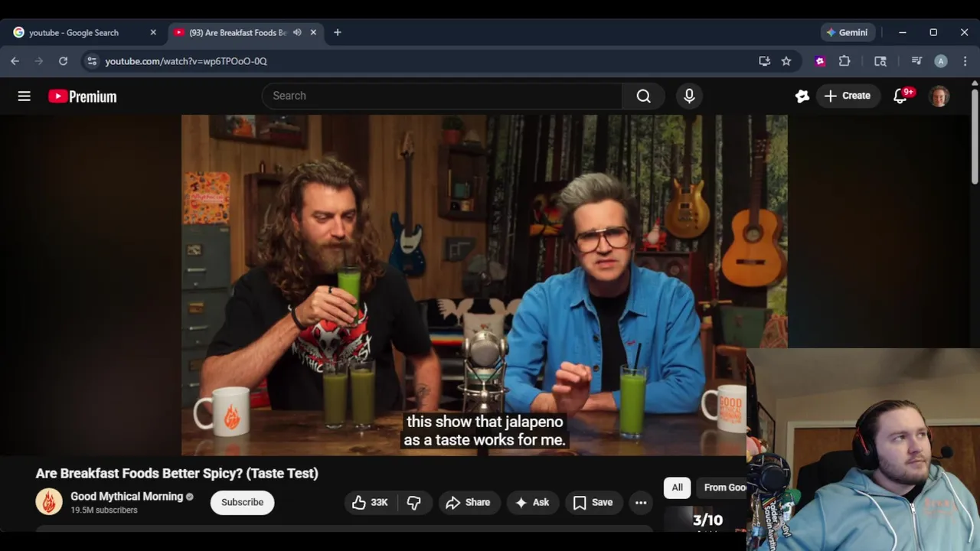Click the install/cast icon in address bar
980x551 pixels.
764,61
